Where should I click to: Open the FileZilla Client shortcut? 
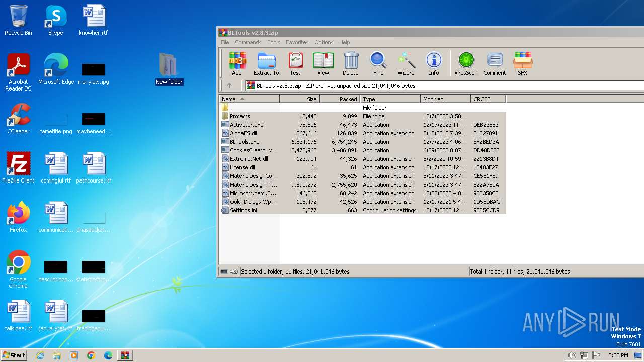click(x=18, y=168)
